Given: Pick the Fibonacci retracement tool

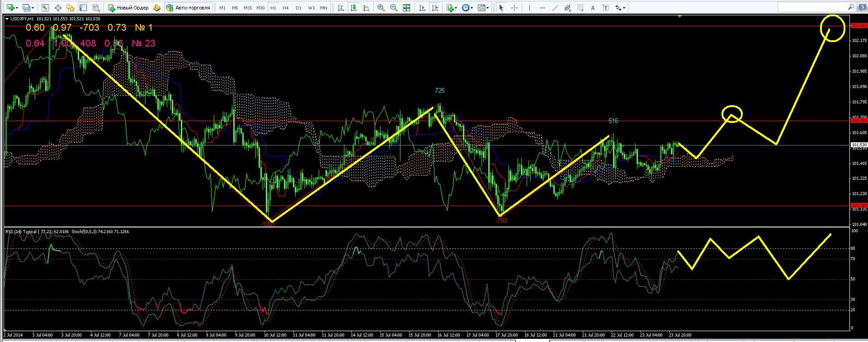Looking at the screenshot, I should (x=581, y=8).
